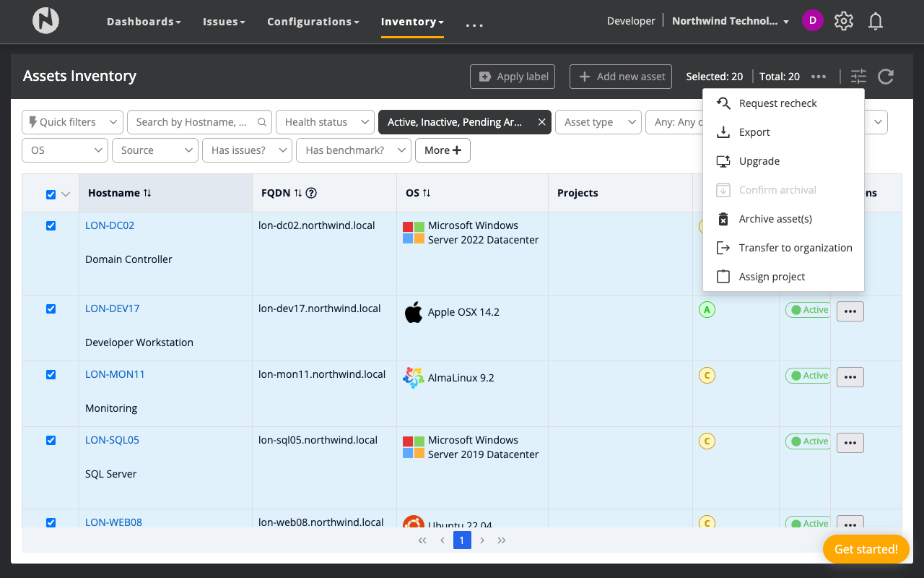Select Transfer to organization
The image size is (924, 578).
783,248
